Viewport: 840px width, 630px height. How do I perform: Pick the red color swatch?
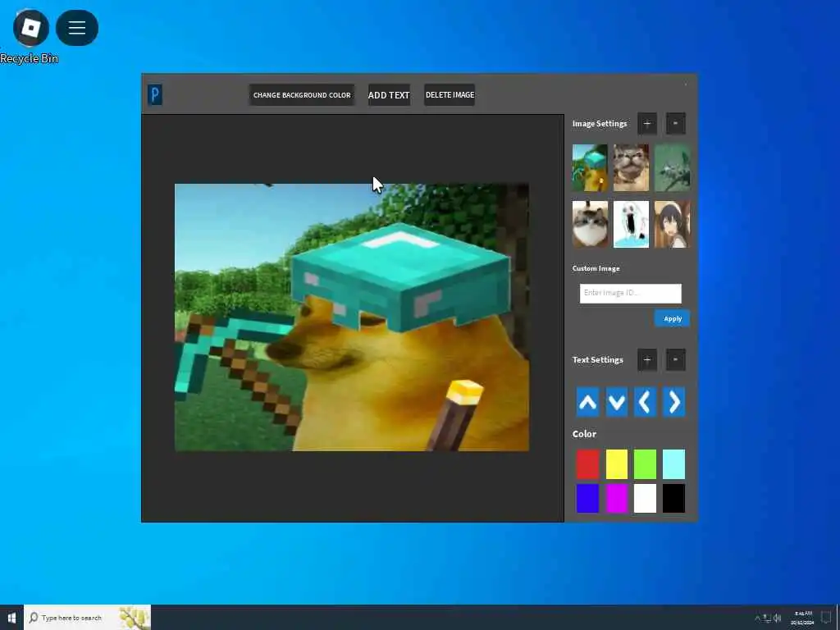(x=587, y=464)
